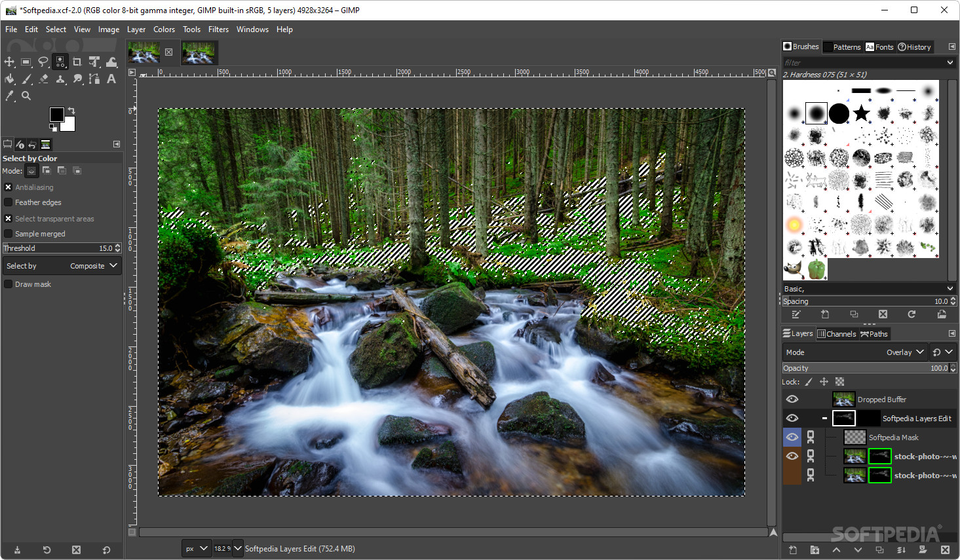960x560 pixels.
Task: Merge layers using the merge icon
Action: (x=901, y=550)
